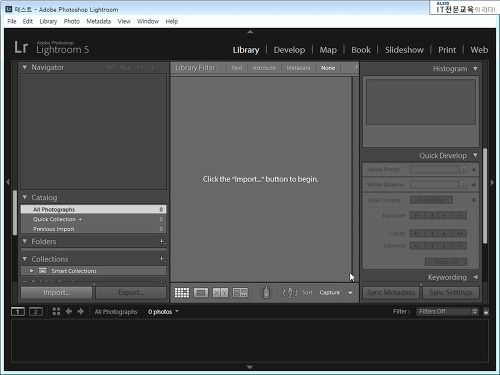Click filmstrip grid view icon
500x375 pixels.
click(x=56, y=311)
